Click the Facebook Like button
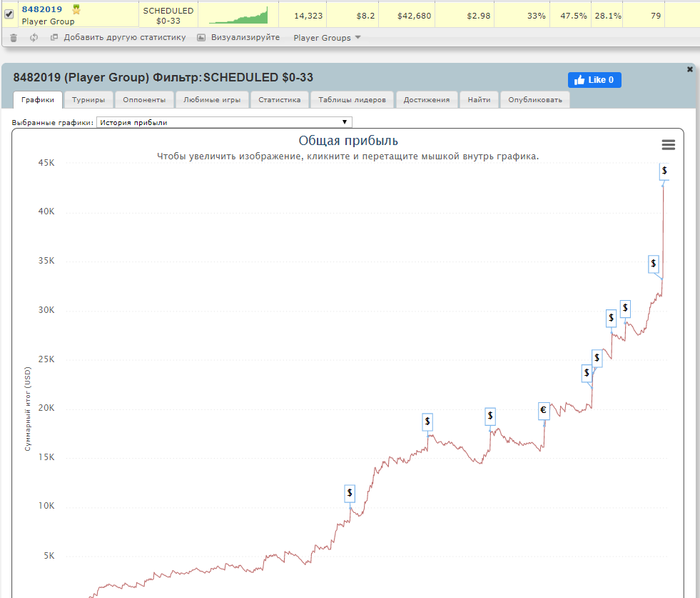This screenshot has height=598, width=700. (x=594, y=80)
